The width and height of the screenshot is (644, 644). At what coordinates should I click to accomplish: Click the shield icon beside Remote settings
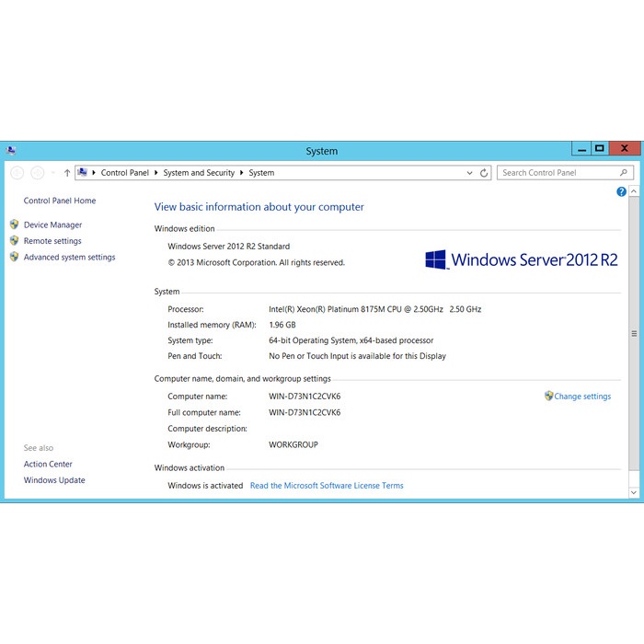click(14, 240)
